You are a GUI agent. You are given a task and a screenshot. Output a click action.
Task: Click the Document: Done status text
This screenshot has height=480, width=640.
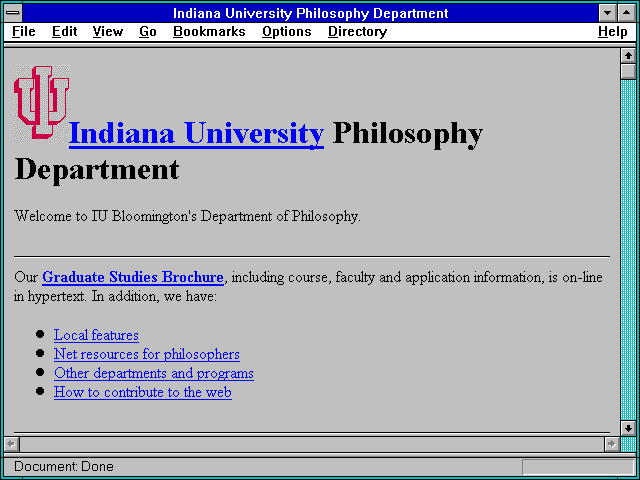[64, 467]
